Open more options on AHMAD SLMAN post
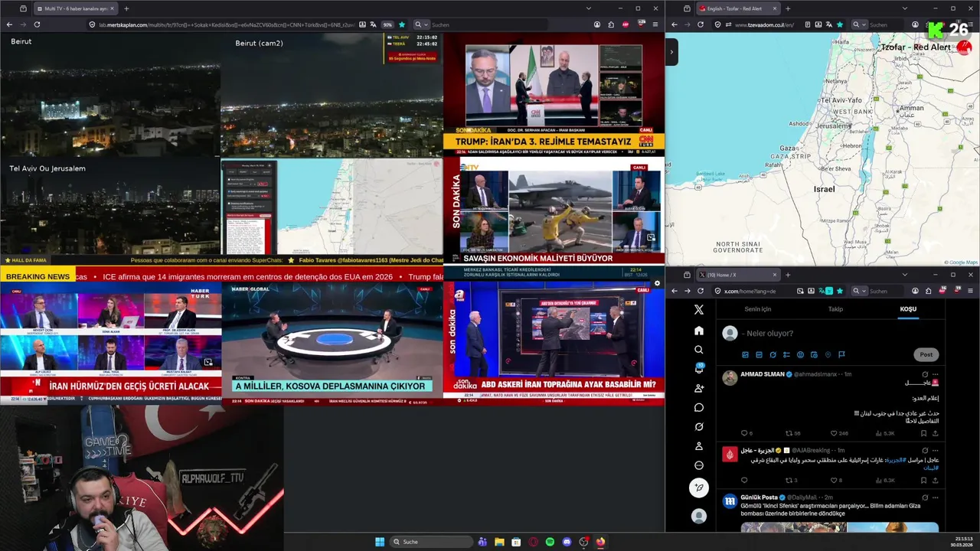This screenshot has width=980, height=551. (x=935, y=374)
